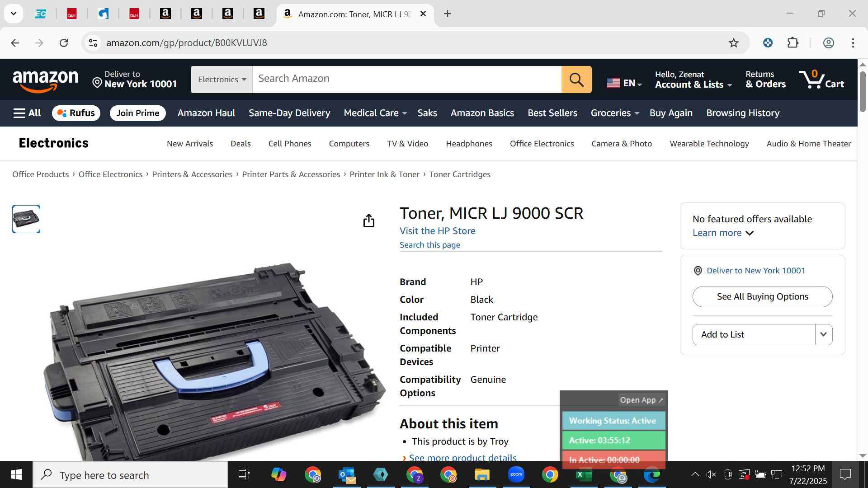Show hidden system tray icons
The image size is (868, 488).
[695, 474]
